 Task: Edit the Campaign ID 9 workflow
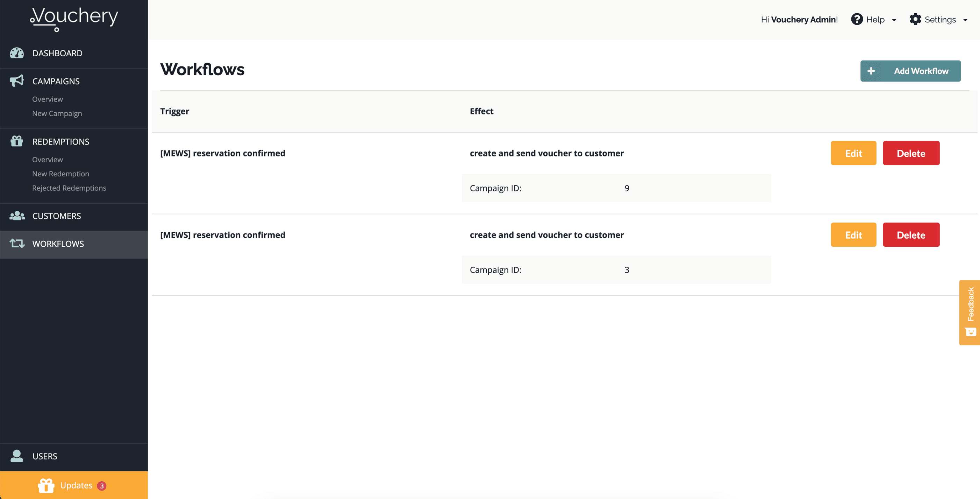pos(853,153)
